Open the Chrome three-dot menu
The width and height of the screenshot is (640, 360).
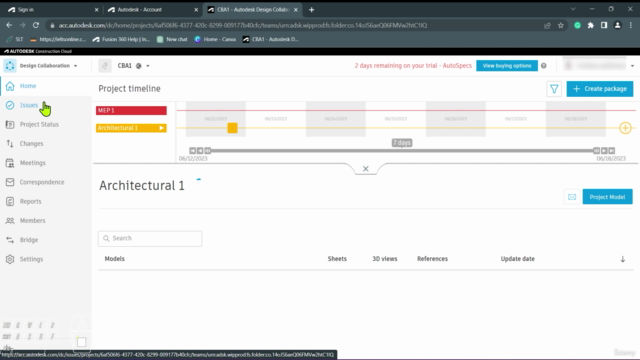[x=631, y=25]
